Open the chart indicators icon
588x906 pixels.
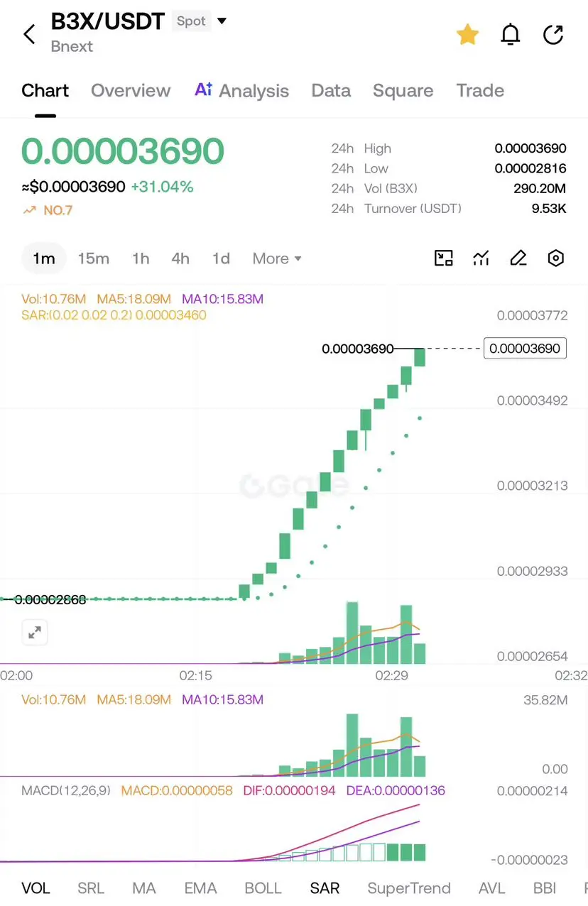481,258
